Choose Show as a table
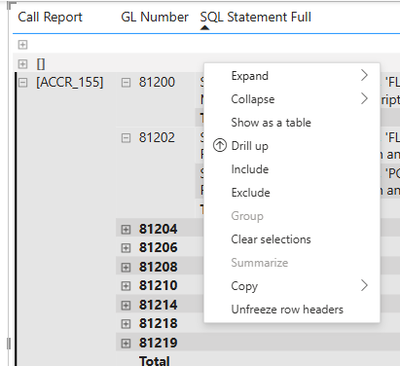400x366 pixels. point(292,123)
